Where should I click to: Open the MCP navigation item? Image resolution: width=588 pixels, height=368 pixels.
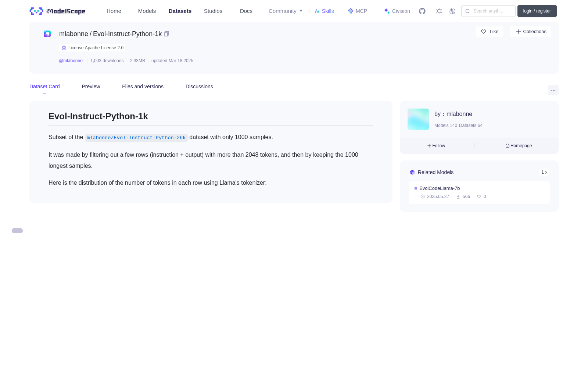358,11
